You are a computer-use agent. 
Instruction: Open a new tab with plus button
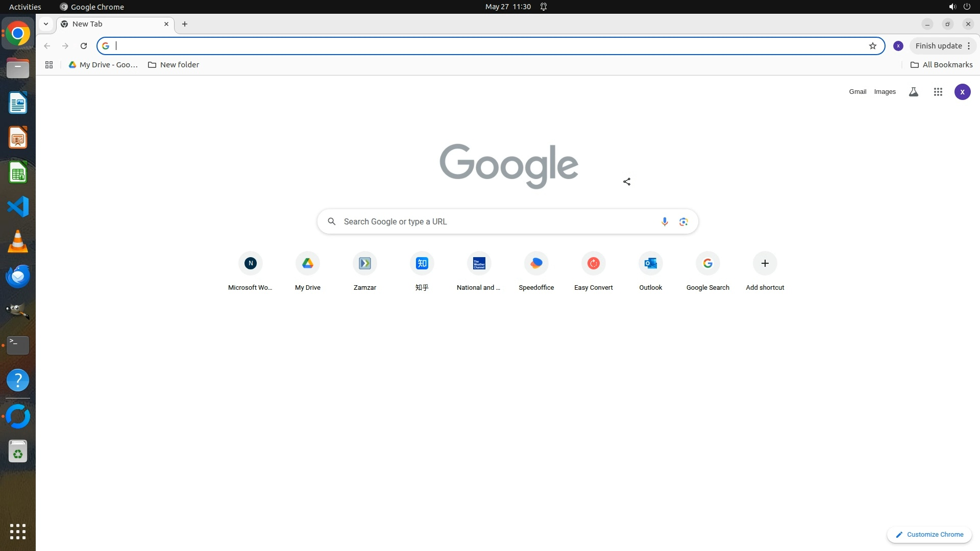tap(185, 24)
